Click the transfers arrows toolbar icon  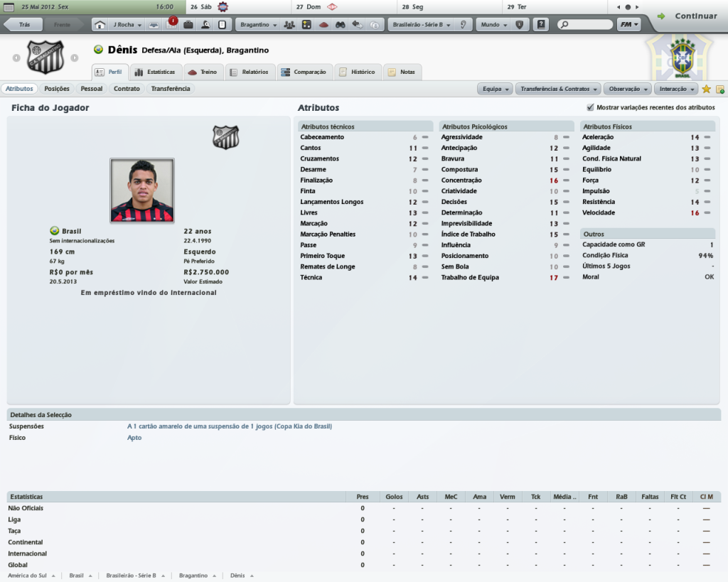click(357, 25)
